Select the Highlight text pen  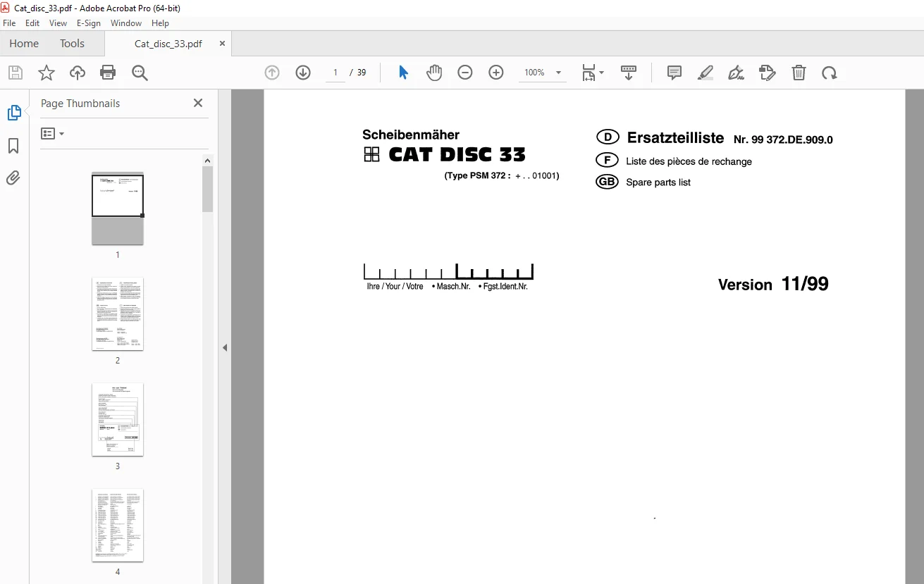coord(706,73)
